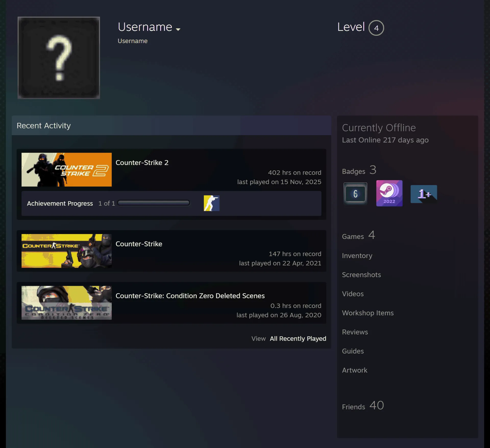Open the Counter-Strike game title link
Viewport: 490px width, 448px height.
139,244
